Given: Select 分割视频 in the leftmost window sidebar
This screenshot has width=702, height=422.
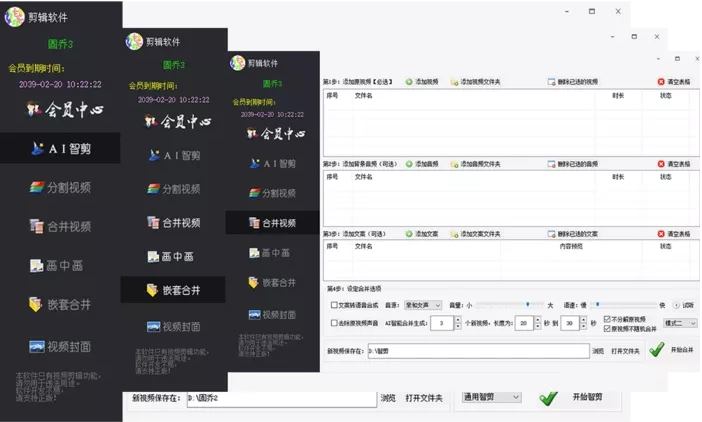Looking at the screenshot, I should (x=60, y=188).
